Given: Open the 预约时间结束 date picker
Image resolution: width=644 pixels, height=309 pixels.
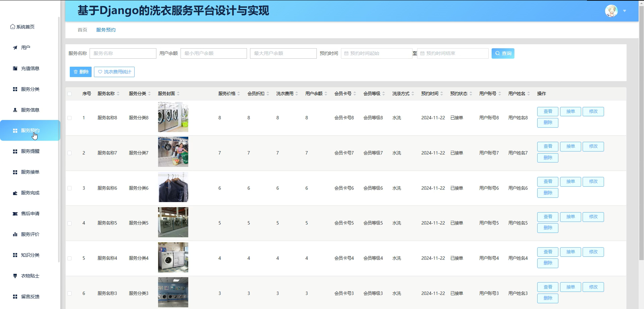Looking at the screenshot, I should pyautogui.click(x=453, y=54).
